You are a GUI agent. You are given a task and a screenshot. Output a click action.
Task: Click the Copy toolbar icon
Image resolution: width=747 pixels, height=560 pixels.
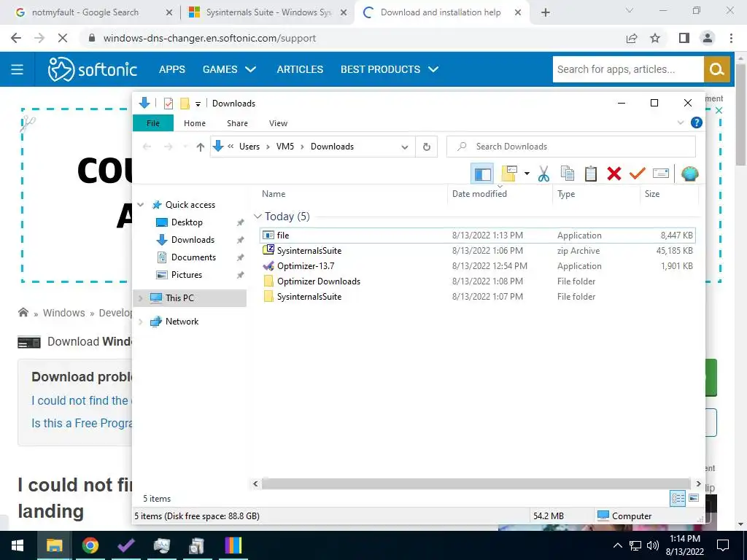pos(567,174)
